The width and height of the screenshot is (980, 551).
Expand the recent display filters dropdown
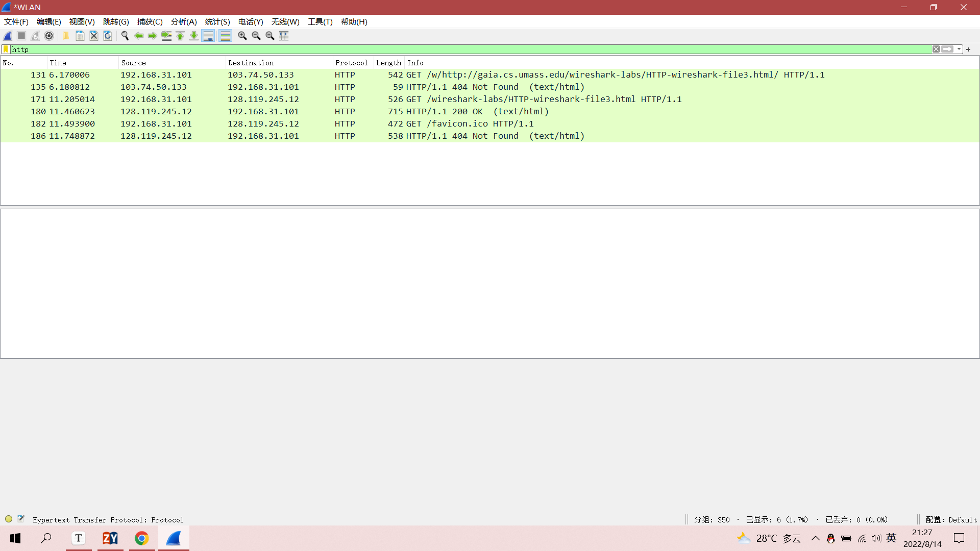click(x=959, y=49)
